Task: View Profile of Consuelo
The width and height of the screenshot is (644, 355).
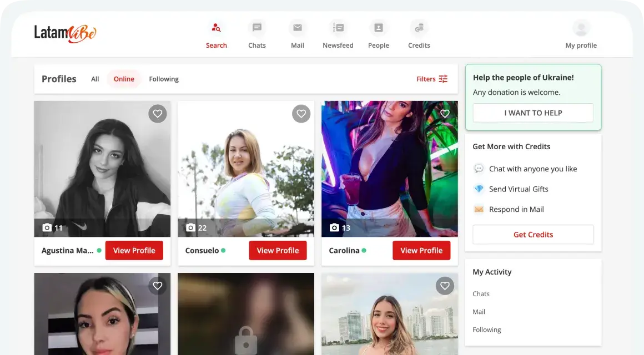Action: 278,251
